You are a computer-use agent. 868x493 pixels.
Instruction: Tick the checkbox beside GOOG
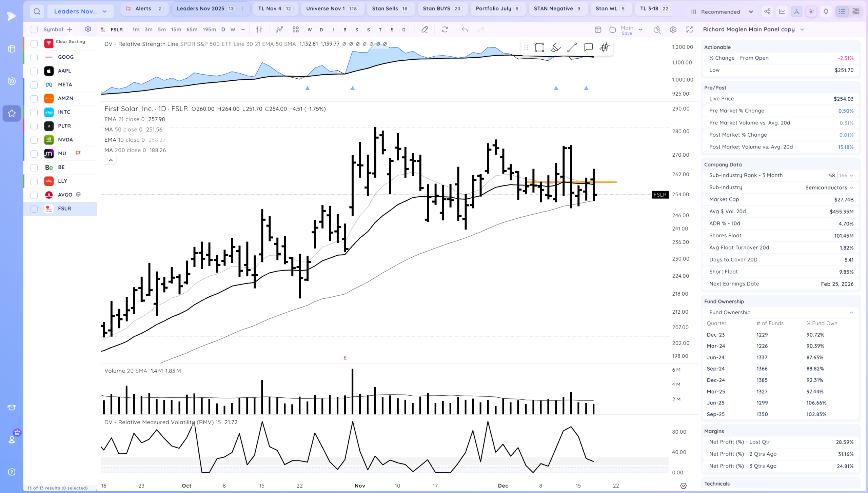[x=34, y=57]
